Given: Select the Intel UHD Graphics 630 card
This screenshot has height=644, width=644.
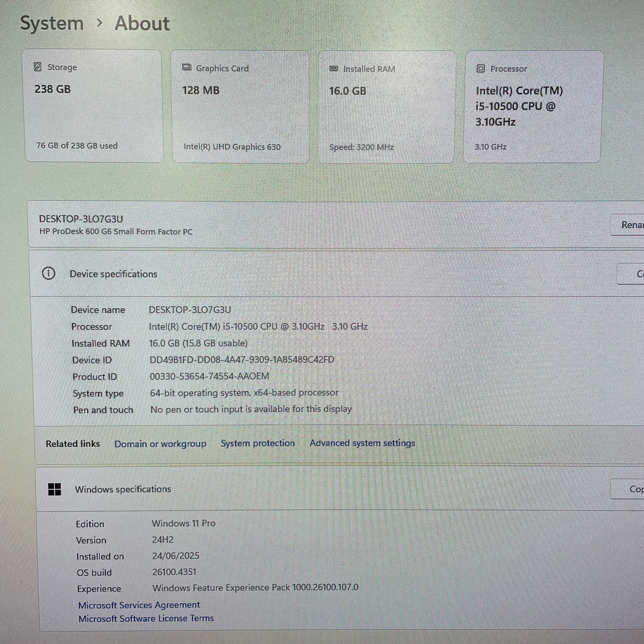Looking at the screenshot, I should click(240, 106).
